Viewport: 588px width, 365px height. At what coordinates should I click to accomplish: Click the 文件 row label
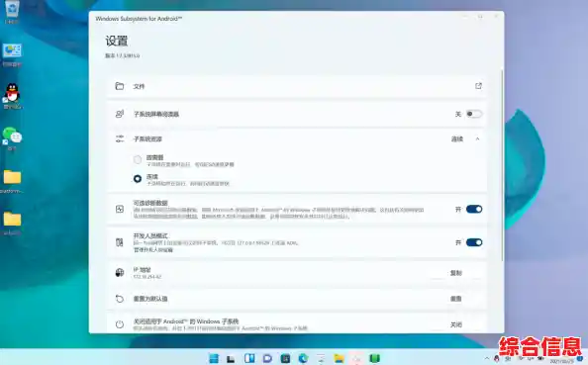pos(139,86)
